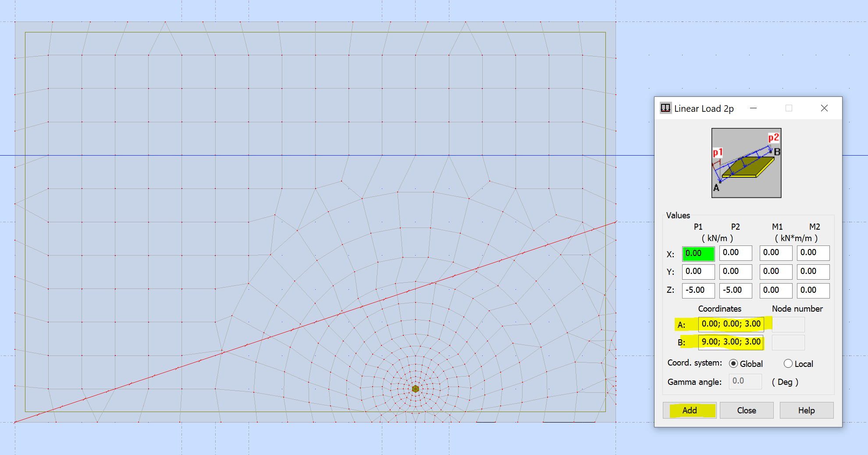
Task: Select the Local coordinate system
Action: [x=788, y=363]
